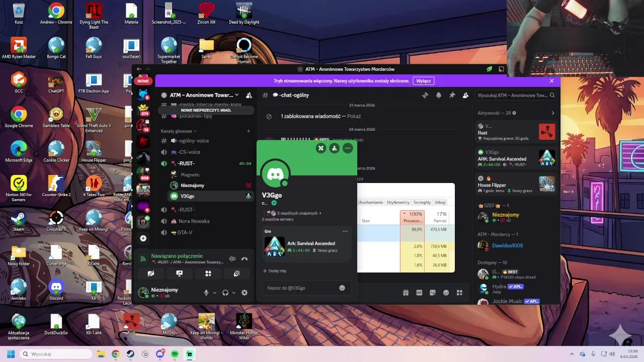
Task: Select Magnetic in the voice channel
Action: point(210,174)
